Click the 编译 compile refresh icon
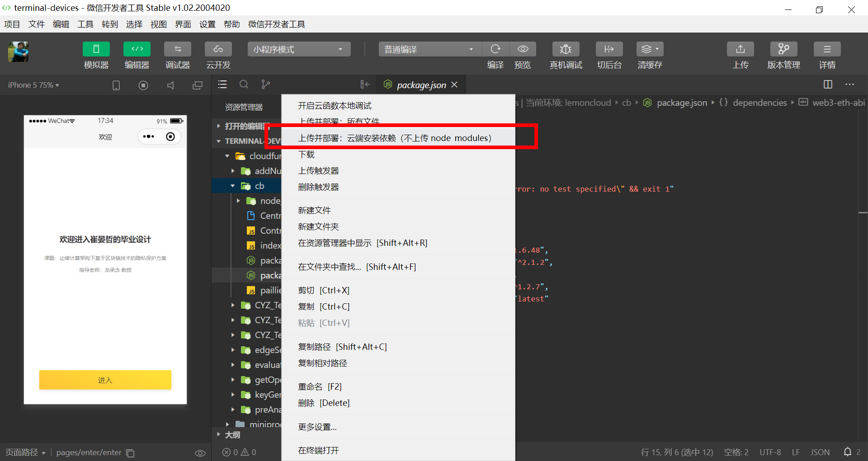The image size is (868, 461). [x=495, y=49]
